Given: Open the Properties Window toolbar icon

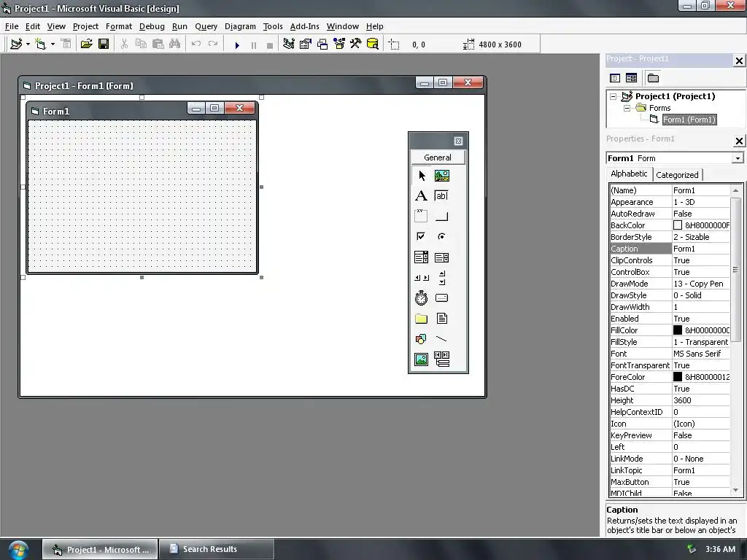Looking at the screenshot, I should [x=306, y=44].
